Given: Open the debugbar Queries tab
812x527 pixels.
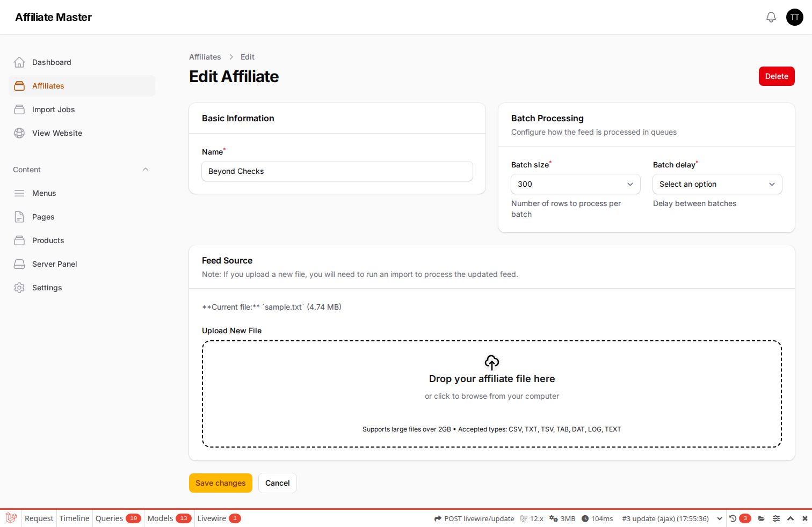Looking at the screenshot, I should point(118,518).
